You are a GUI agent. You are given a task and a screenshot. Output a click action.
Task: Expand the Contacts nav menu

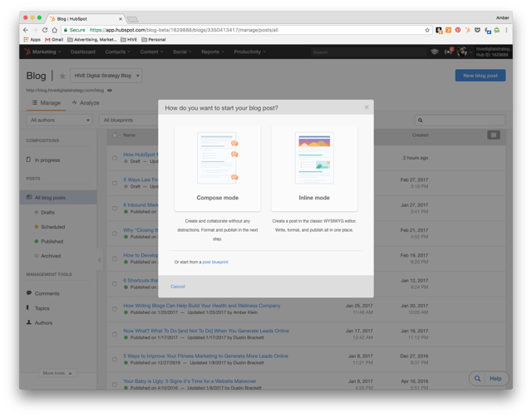[117, 52]
